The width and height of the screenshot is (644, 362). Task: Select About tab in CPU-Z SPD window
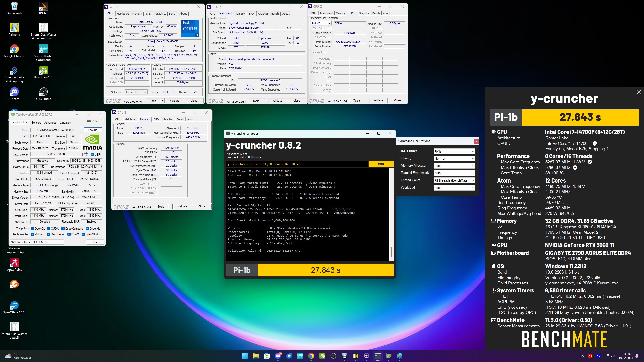coord(387,13)
